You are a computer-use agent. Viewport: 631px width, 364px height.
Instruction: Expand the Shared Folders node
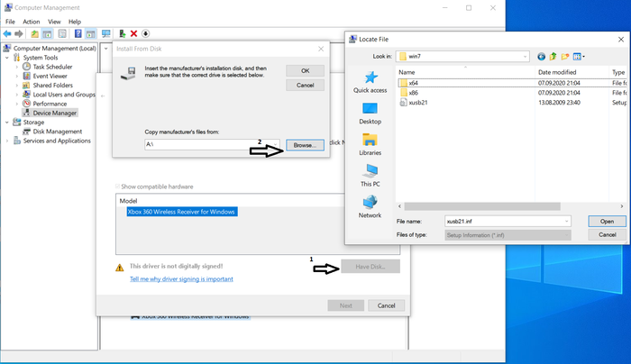point(17,86)
